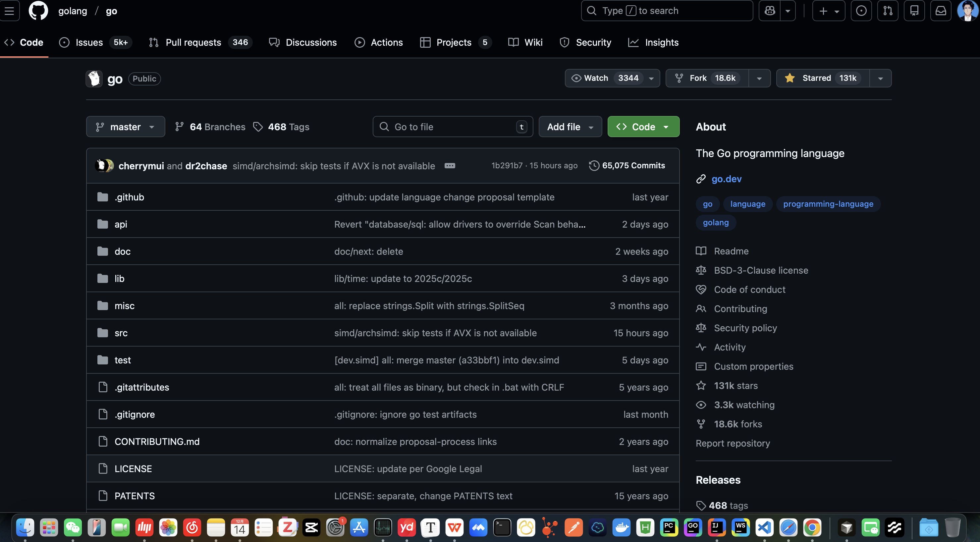Image resolution: width=980 pixels, height=542 pixels.
Task: Open the notifications inbox icon
Action: pyautogui.click(x=941, y=11)
